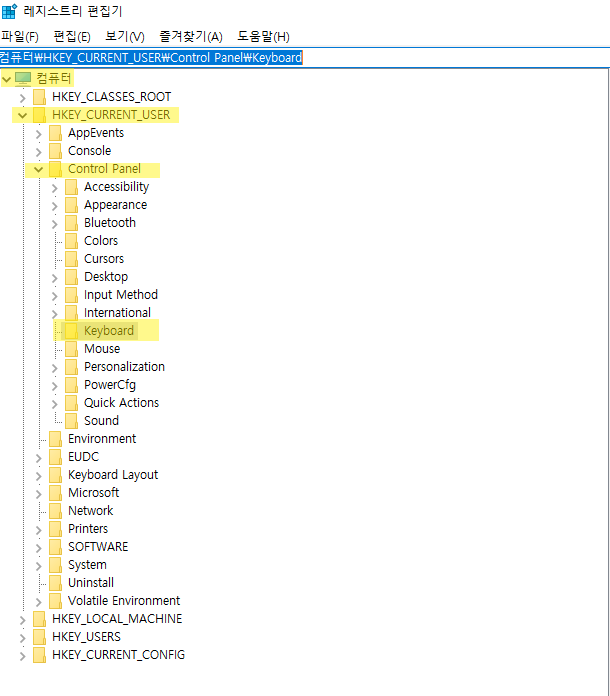The image size is (610, 696).
Task: Click the Console folder icon
Action: point(55,150)
